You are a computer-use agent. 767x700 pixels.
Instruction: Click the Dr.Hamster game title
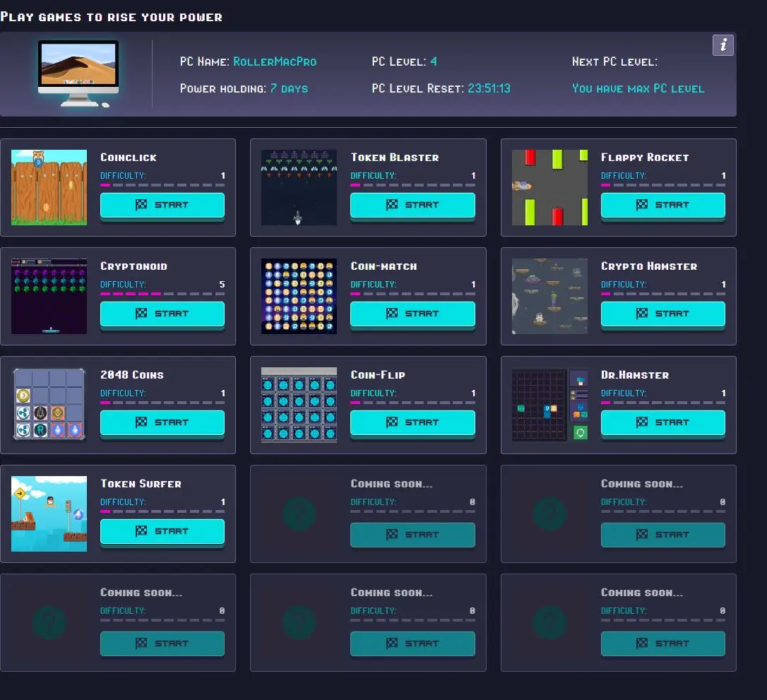[x=635, y=374]
